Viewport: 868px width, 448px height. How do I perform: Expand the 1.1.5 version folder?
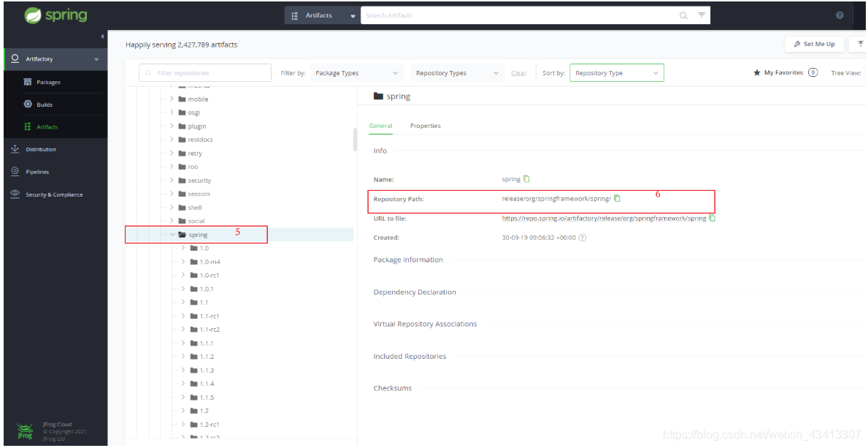tap(183, 397)
